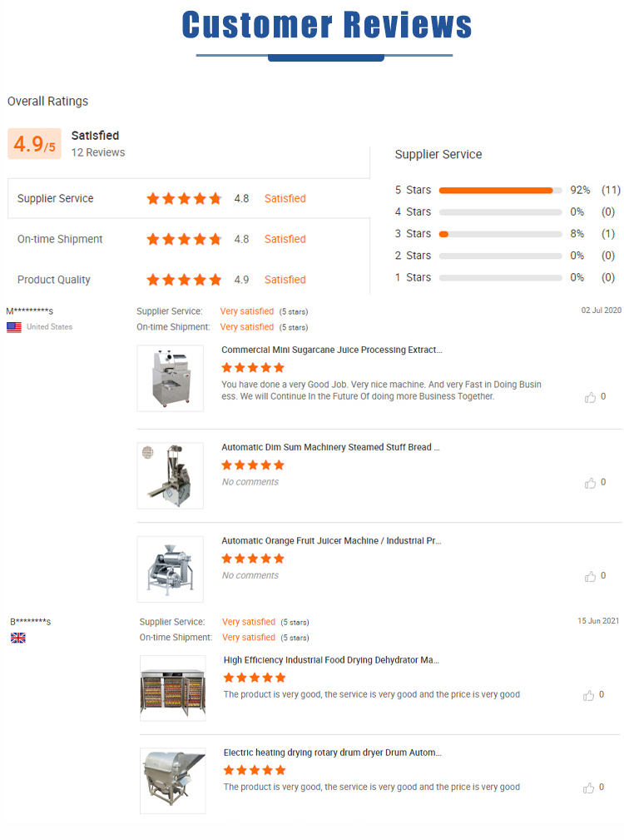Click the 5 Stars progress bar
624x840 pixels.
[x=500, y=191]
